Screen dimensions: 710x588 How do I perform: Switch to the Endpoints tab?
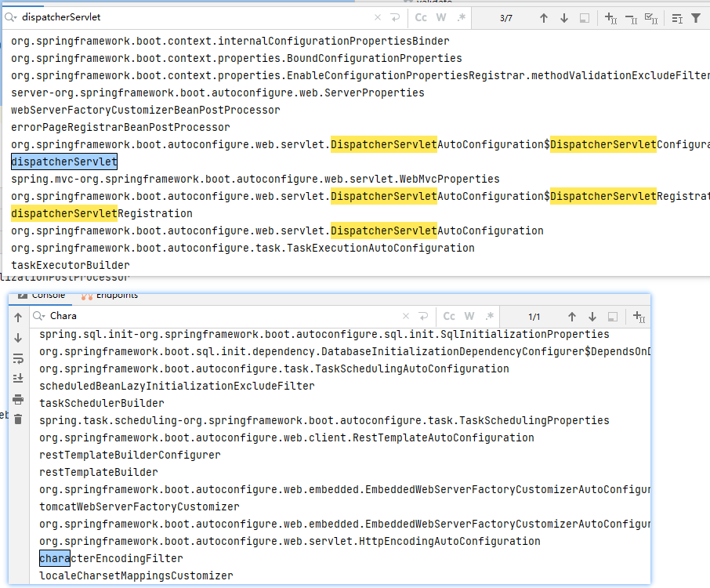coord(109,296)
